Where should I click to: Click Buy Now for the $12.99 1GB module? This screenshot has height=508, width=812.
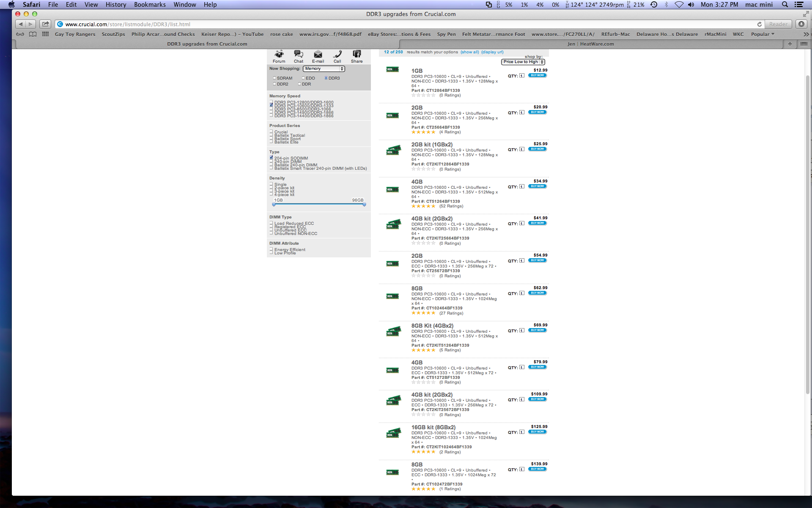pyautogui.click(x=537, y=75)
